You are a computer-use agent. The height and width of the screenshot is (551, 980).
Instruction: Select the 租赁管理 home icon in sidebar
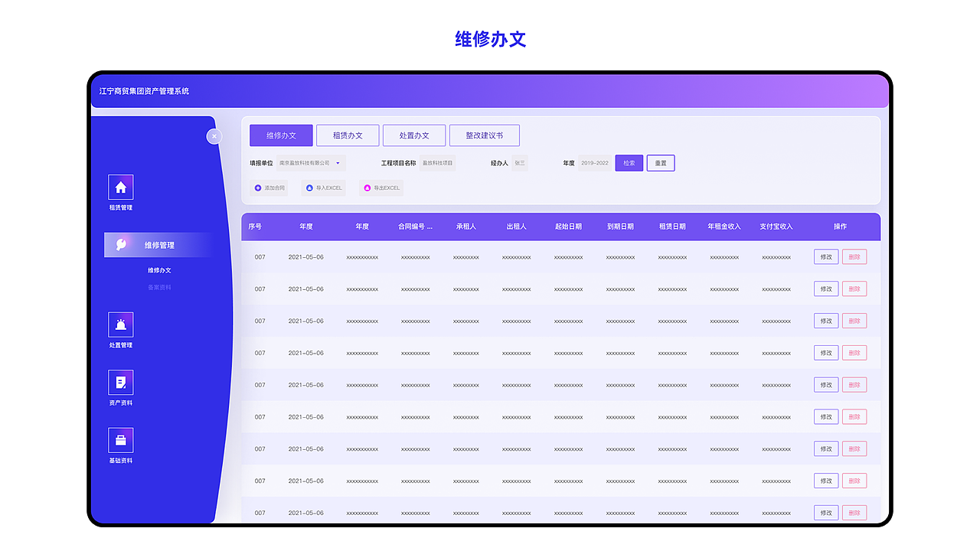[x=121, y=186]
